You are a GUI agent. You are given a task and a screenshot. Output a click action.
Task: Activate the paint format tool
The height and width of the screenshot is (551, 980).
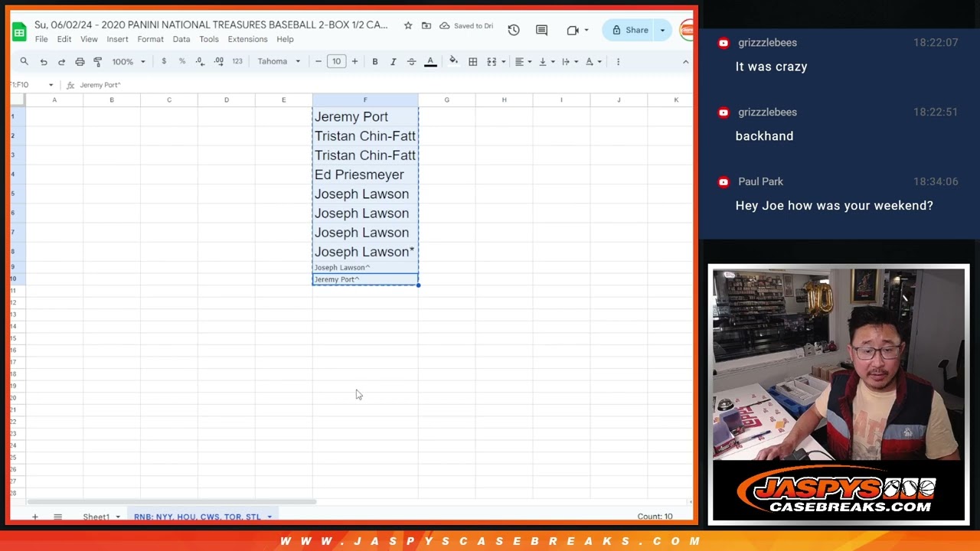[x=97, y=61]
